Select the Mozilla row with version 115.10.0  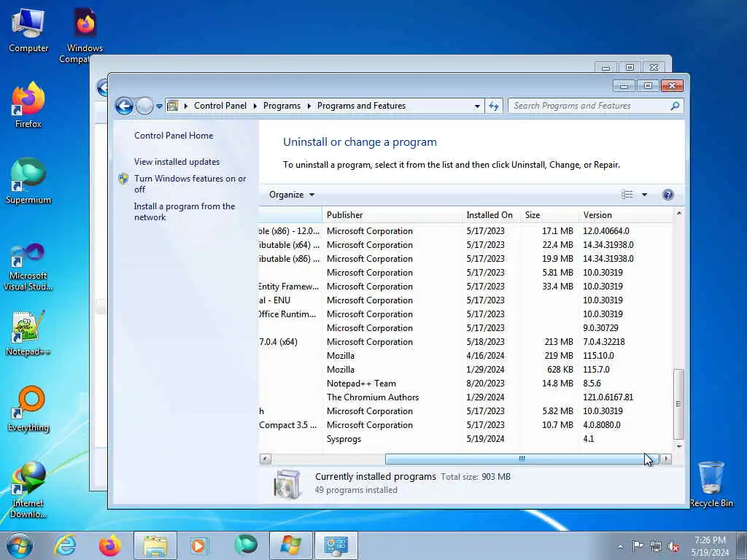(x=466, y=356)
